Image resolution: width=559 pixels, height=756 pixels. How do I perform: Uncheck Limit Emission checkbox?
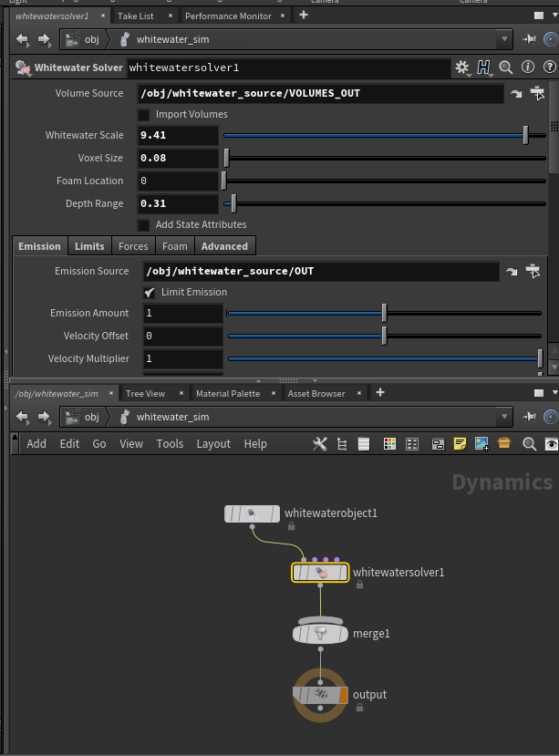click(x=149, y=293)
